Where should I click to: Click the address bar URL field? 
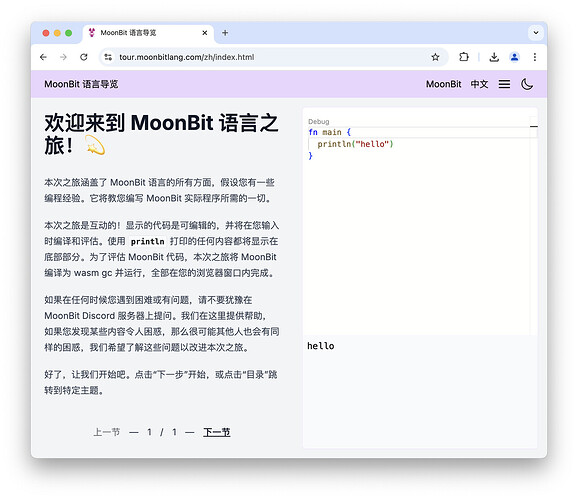click(270, 57)
